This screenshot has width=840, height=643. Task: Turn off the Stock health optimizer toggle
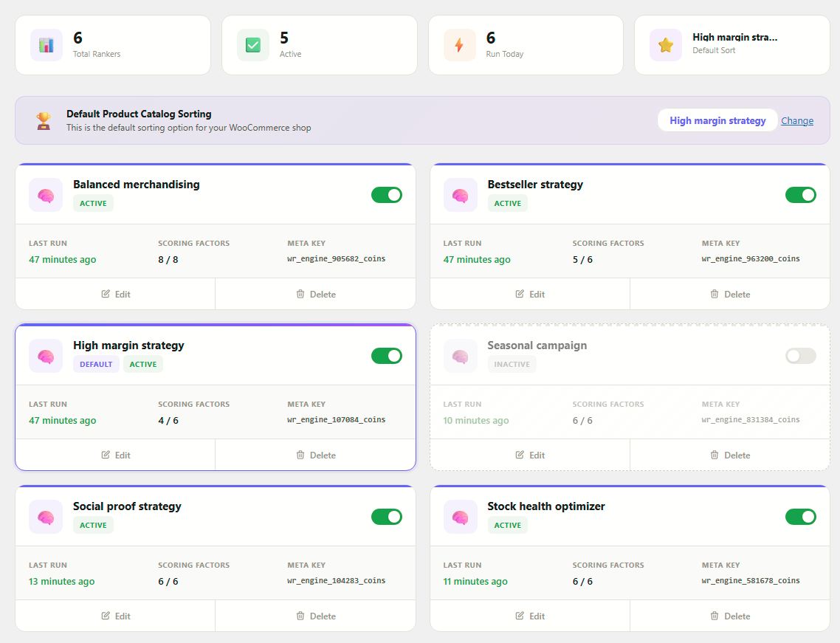coord(800,517)
